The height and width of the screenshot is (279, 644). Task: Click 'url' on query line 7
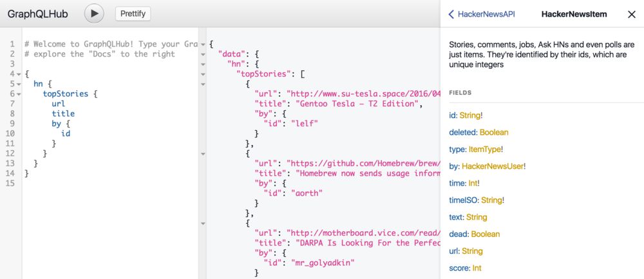59,104
